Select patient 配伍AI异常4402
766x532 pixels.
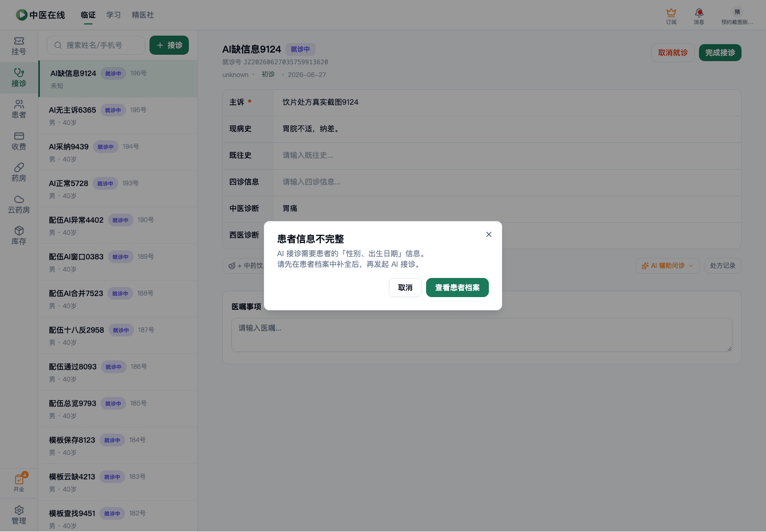(118, 225)
